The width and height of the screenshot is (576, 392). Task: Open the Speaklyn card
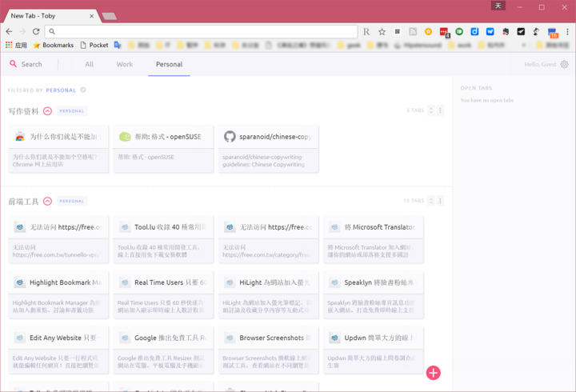pos(374,294)
